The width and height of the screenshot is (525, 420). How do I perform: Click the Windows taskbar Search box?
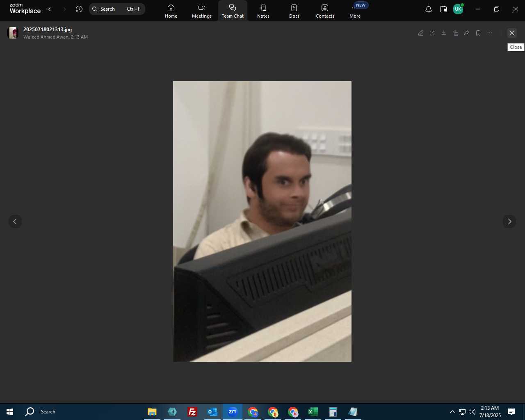click(x=48, y=412)
